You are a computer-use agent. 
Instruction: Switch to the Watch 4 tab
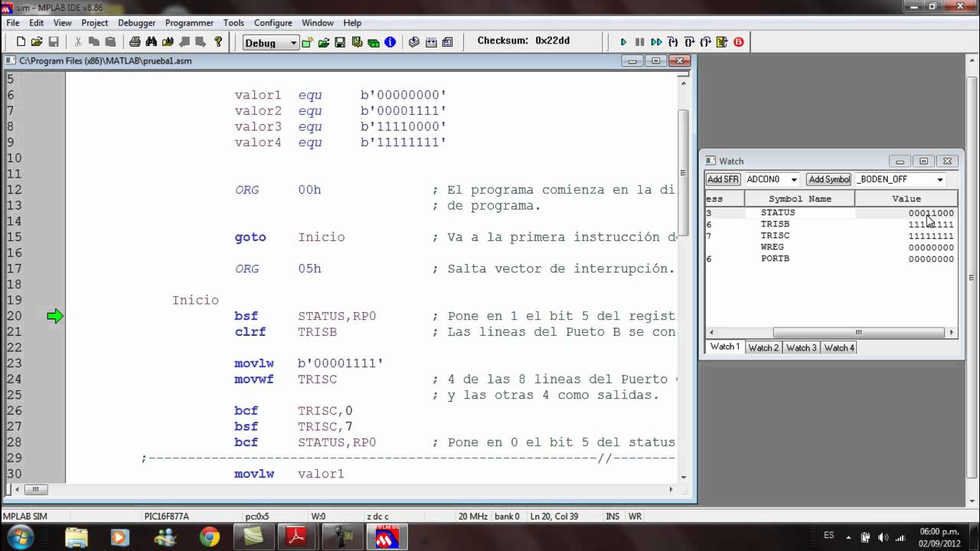[838, 347]
